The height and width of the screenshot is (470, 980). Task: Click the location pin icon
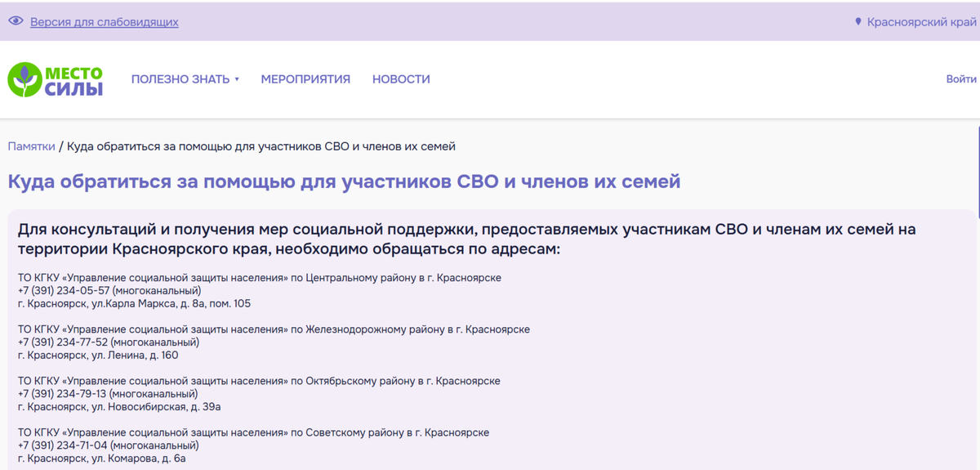[857, 22]
